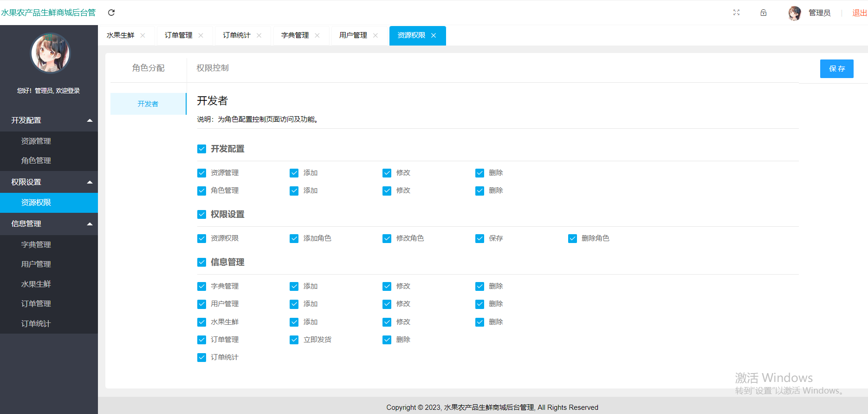
Task: Toggle fullscreen with the expand icon
Action: (x=736, y=13)
